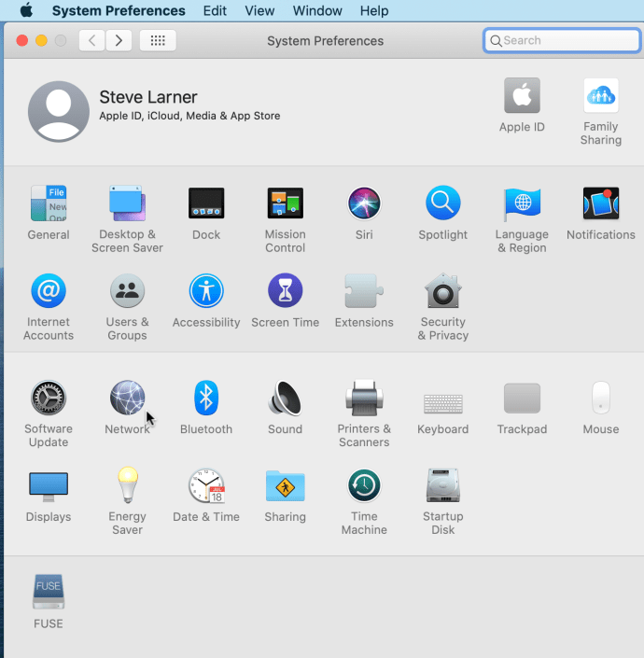Viewport: 644px width, 658px height.
Task: Open Software Update preferences
Action: 49,399
